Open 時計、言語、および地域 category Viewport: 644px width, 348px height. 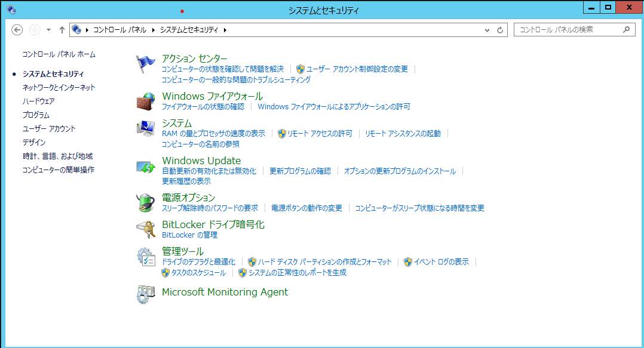pyautogui.click(x=57, y=156)
